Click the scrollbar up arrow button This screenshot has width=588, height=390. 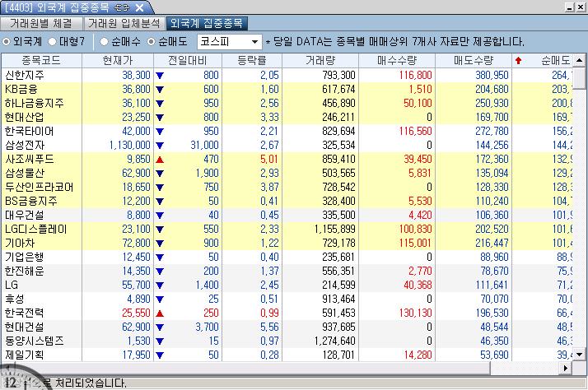point(579,60)
